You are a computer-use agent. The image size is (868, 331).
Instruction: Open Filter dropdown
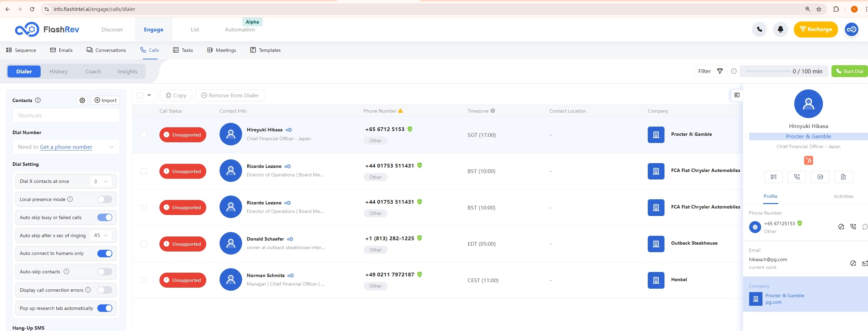(x=710, y=71)
